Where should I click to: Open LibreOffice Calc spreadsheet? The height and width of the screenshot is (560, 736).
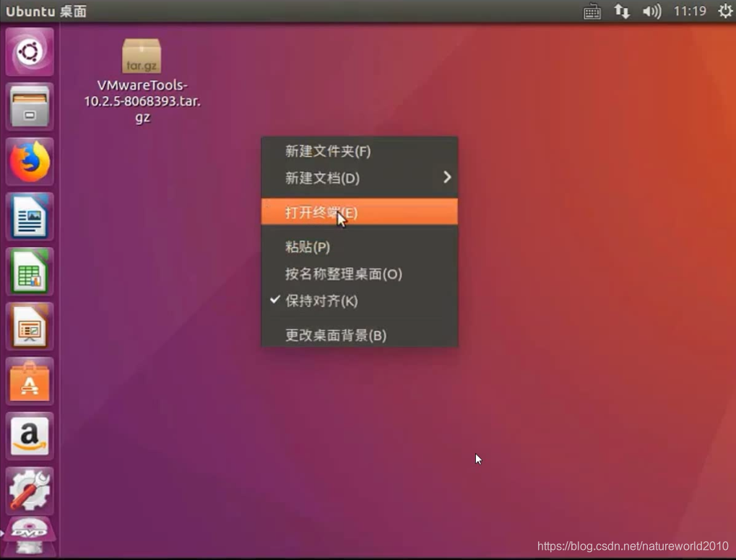(x=30, y=271)
